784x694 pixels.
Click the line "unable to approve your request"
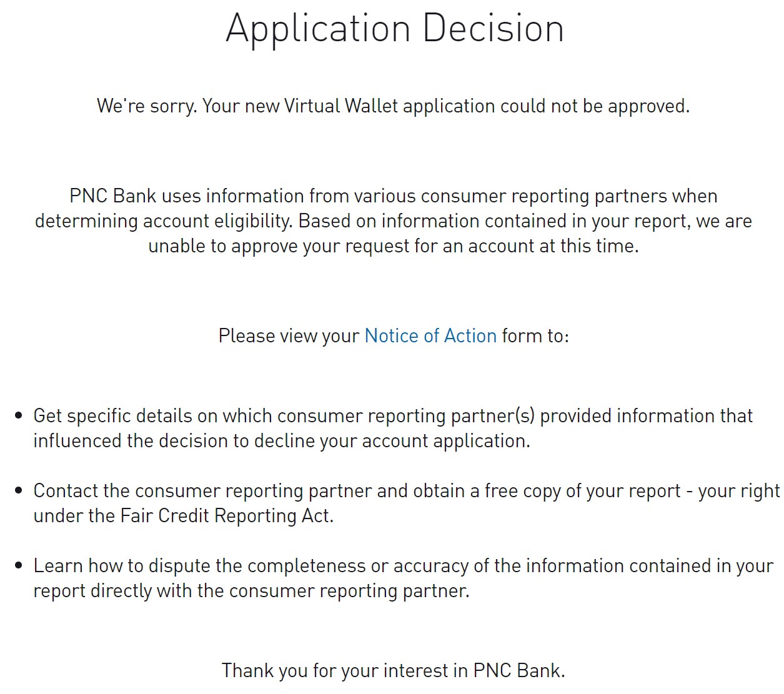393,246
